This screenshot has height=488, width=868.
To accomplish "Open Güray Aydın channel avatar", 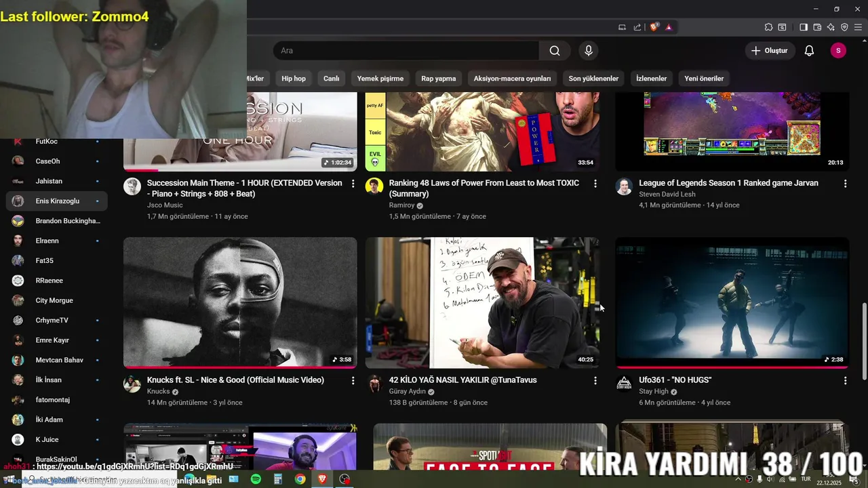I will [x=374, y=384].
